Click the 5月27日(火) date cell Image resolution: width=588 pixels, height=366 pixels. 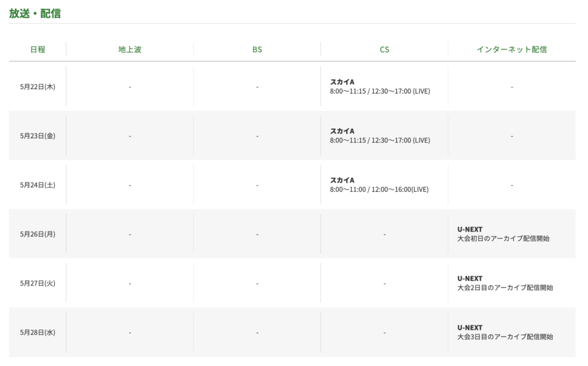38,283
